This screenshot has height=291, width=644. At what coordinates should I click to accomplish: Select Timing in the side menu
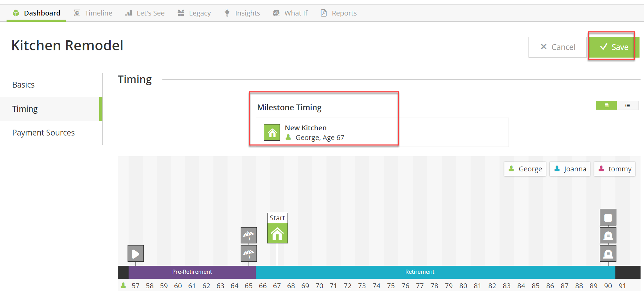[x=51, y=109]
